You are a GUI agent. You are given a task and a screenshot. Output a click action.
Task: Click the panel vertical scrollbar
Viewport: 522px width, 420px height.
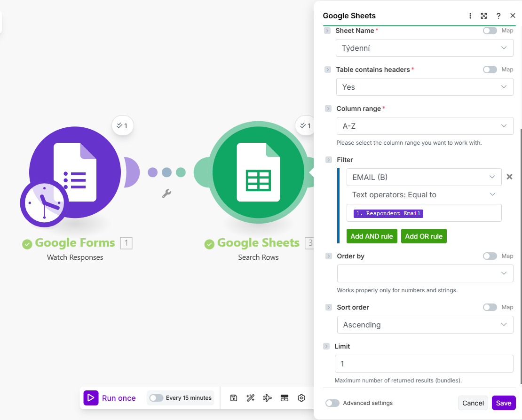(521, 256)
